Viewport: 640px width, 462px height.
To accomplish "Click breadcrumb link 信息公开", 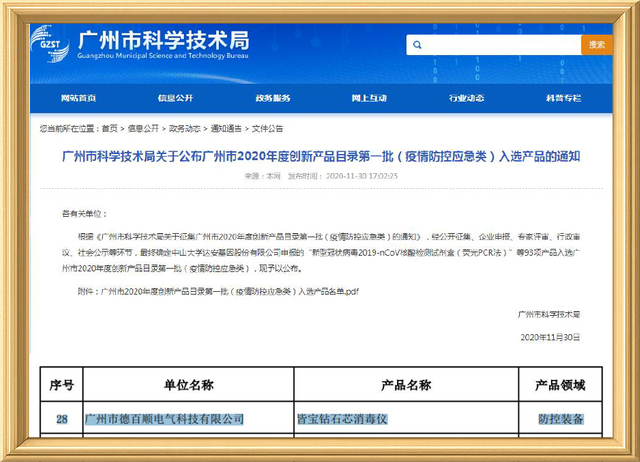I will point(143,129).
